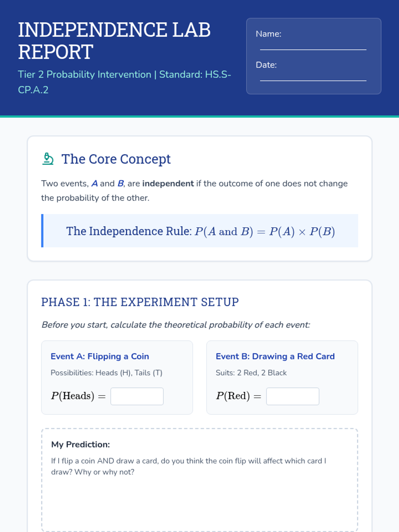Viewport: 399px width, 532px height.
Task: Click the Independence Rule formula
Action: 200,231
